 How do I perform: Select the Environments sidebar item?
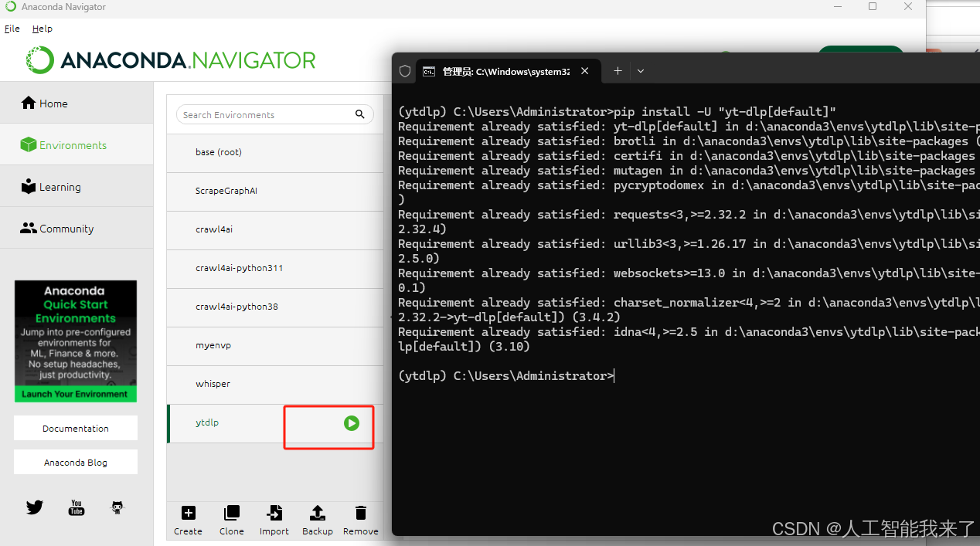[x=77, y=144]
